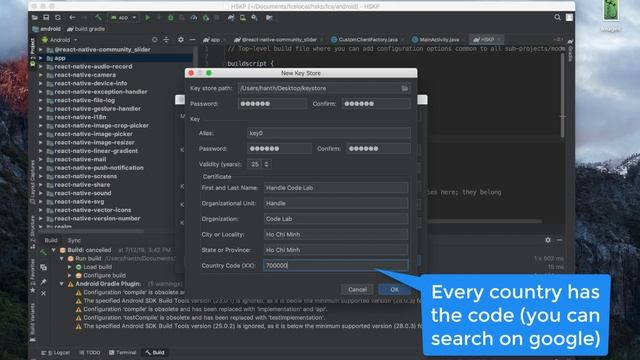Screen dimensions: 640x360
Task: Click the Sync Project with Gradle icon
Action: coord(231,18)
